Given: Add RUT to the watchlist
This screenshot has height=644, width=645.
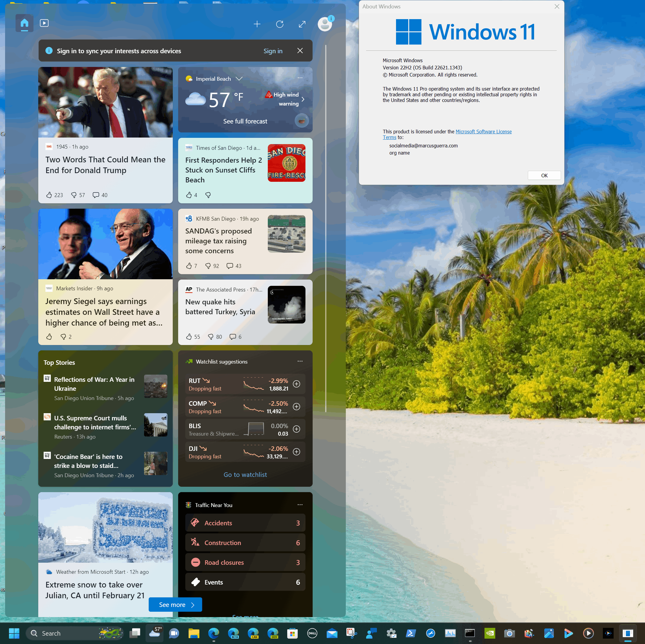Looking at the screenshot, I should pyautogui.click(x=296, y=384).
